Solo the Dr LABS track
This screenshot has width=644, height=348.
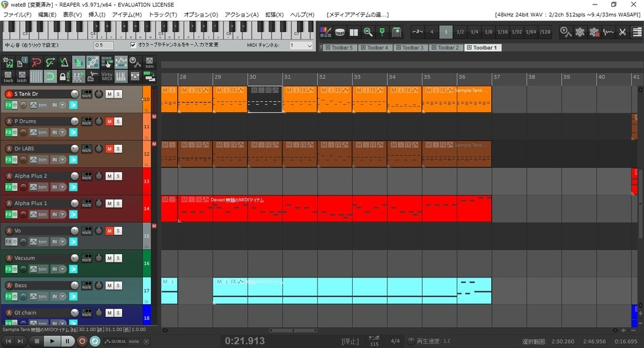click(118, 149)
